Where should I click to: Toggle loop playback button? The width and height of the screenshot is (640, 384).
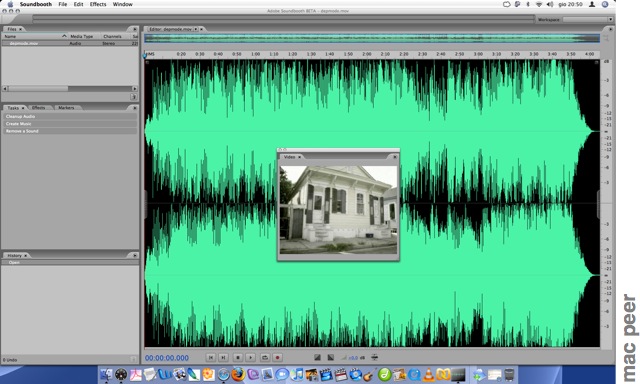[x=265, y=357]
